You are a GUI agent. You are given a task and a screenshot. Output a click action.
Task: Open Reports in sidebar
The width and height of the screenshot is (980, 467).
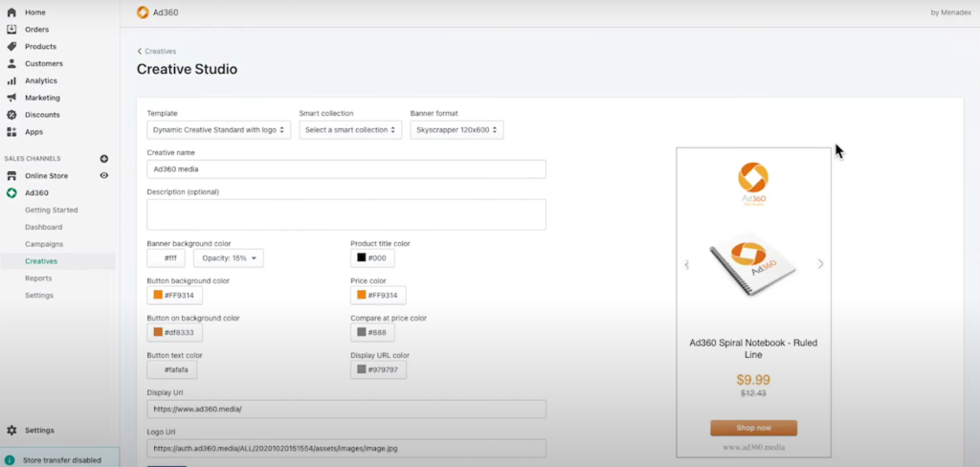coord(38,278)
